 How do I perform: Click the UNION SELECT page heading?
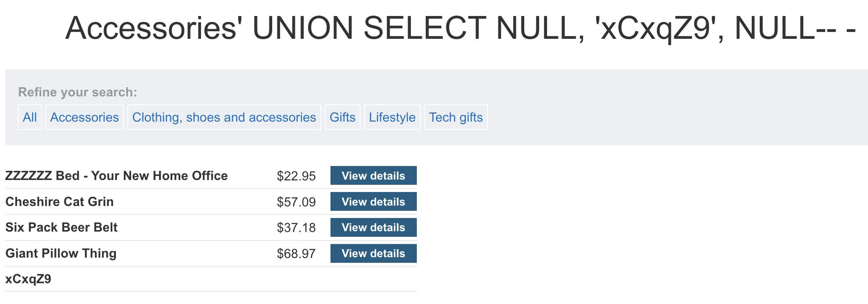pos(460,28)
